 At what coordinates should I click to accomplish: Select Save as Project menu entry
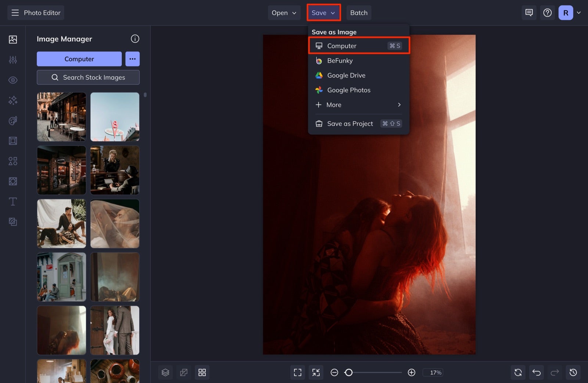point(349,124)
